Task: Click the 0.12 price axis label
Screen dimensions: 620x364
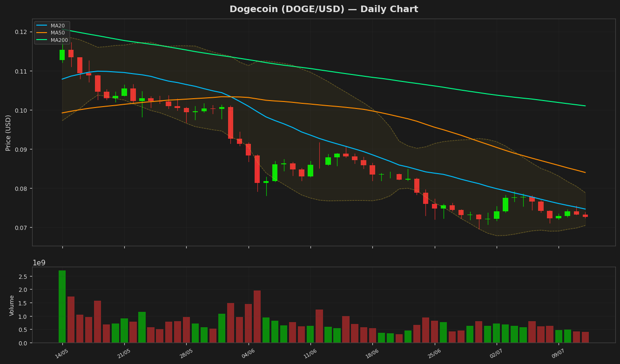Action: coord(20,32)
